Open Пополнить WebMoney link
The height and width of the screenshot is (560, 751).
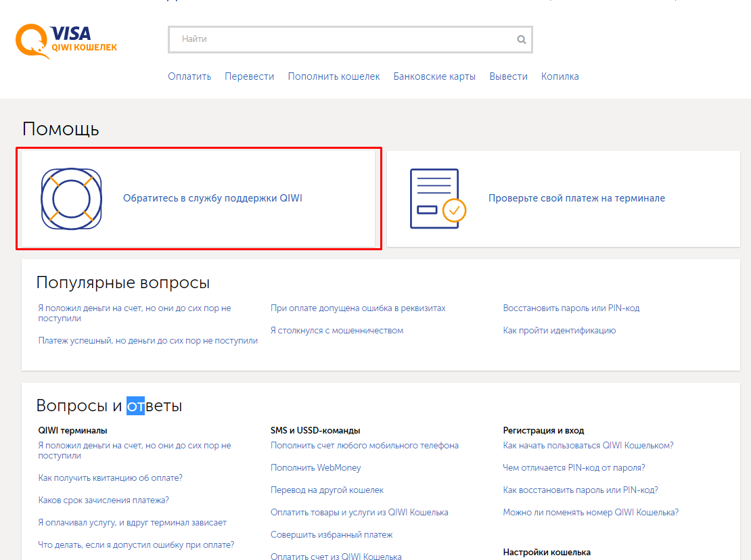coord(316,467)
